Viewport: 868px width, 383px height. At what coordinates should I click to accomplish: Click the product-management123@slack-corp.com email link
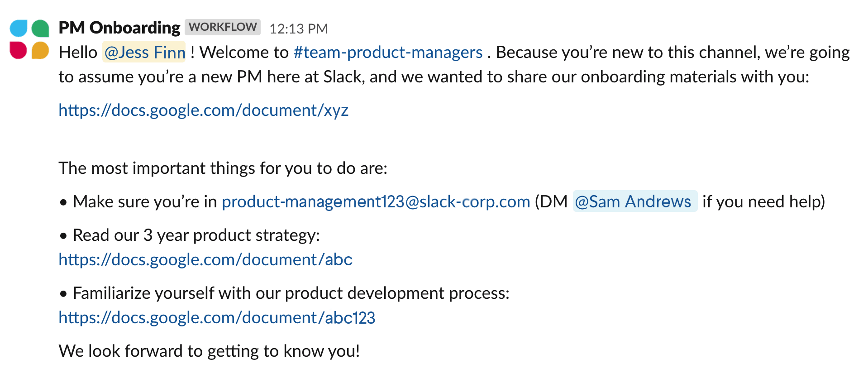pyautogui.click(x=376, y=201)
